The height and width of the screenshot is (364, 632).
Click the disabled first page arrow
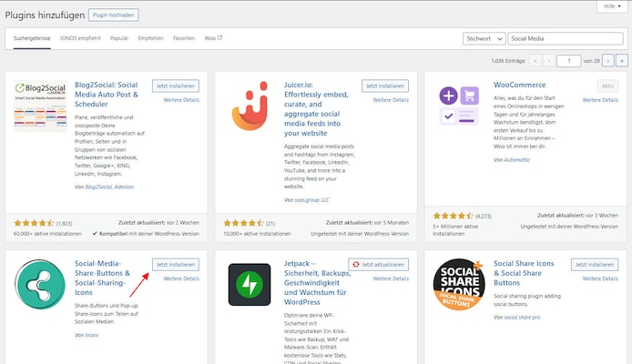pyautogui.click(x=535, y=61)
